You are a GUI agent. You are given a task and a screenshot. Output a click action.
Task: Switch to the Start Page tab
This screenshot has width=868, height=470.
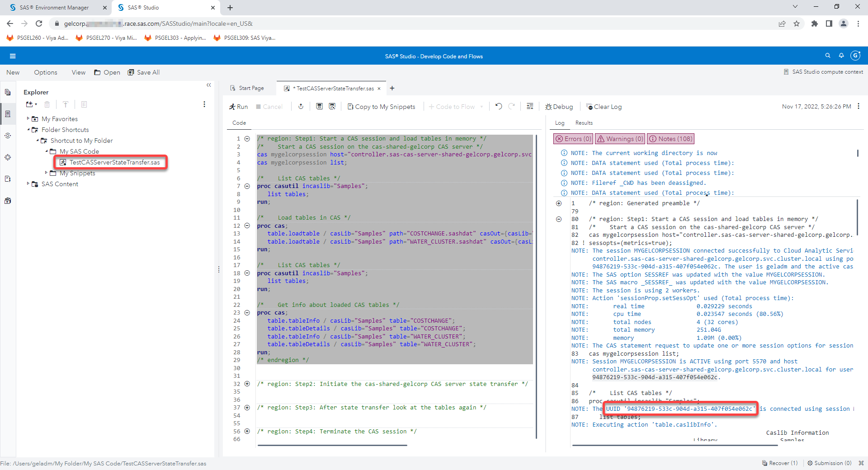click(x=247, y=88)
